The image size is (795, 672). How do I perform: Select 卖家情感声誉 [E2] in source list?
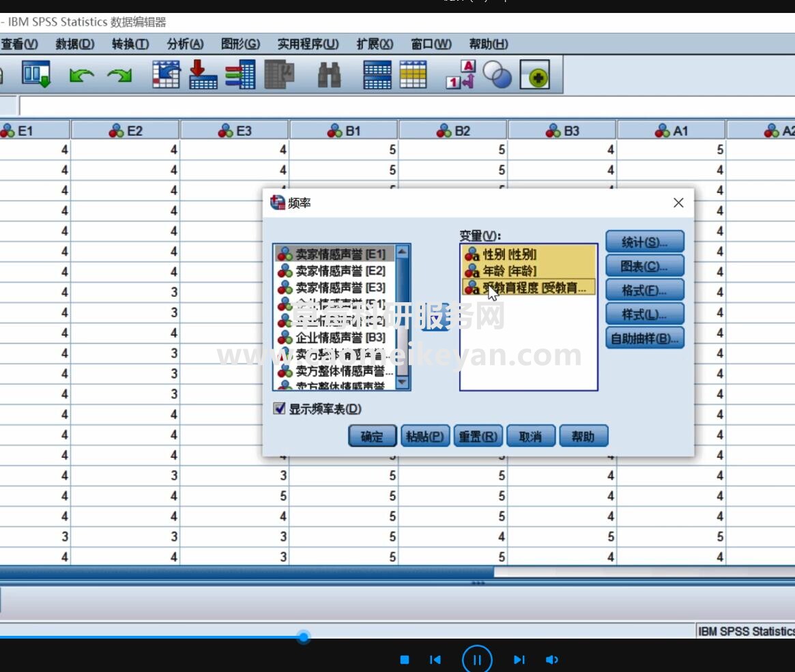[x=334, y=271]
